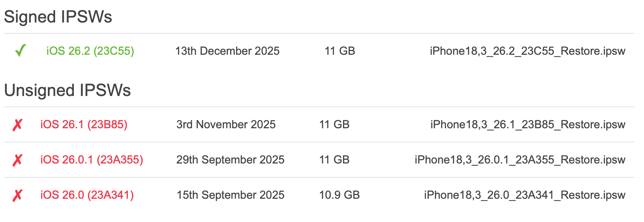The image size is (644, 222).
Task: Click the red X beside iOS 26.0
Action: (17, 195)
